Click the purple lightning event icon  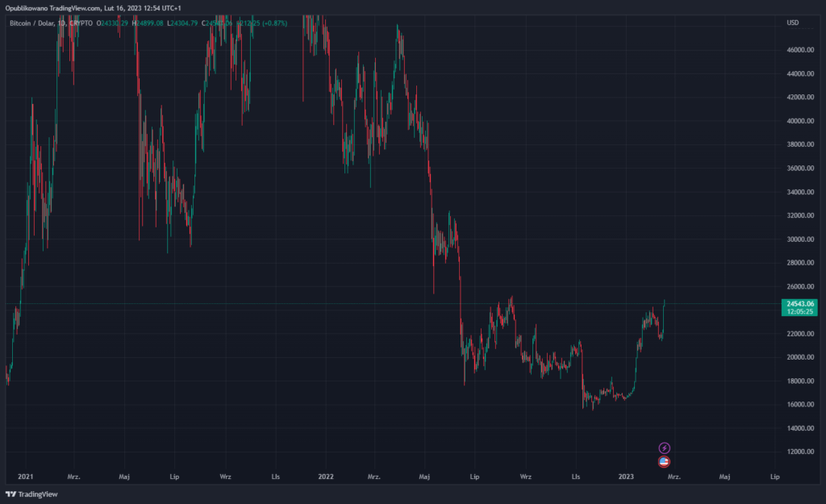point(664,448)
